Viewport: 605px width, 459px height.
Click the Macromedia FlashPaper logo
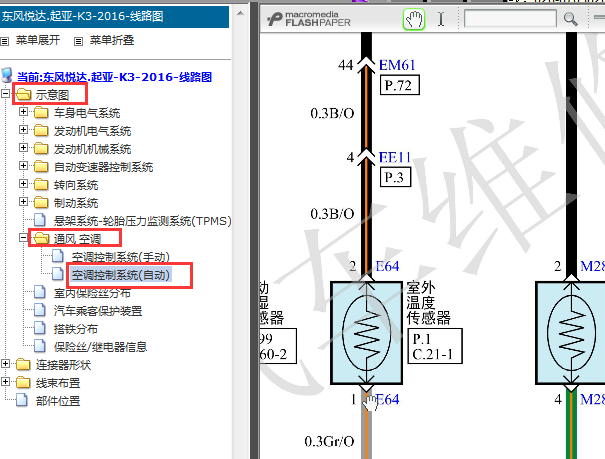309,19
